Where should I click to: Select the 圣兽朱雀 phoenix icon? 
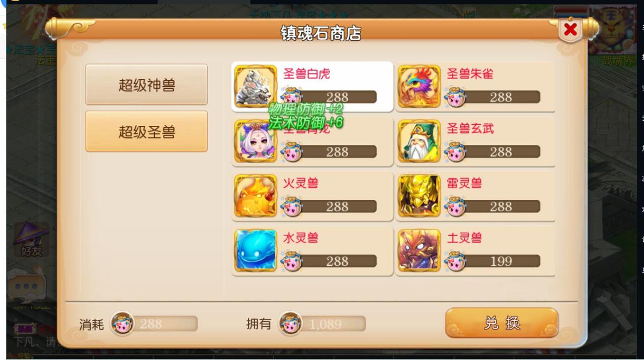(419, 86)
